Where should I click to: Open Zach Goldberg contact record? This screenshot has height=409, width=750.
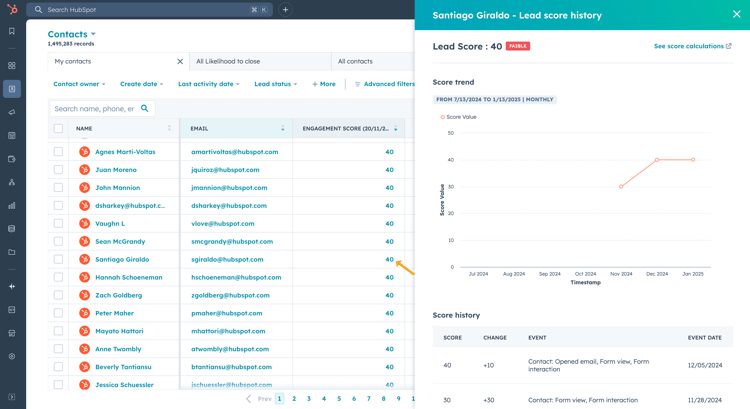pos(119,295)
